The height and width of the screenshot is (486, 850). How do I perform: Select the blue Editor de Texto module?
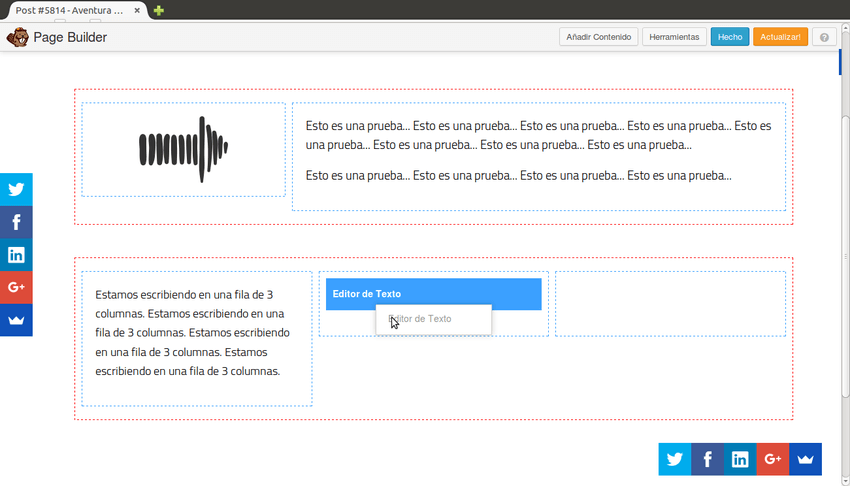click(433, 293)
